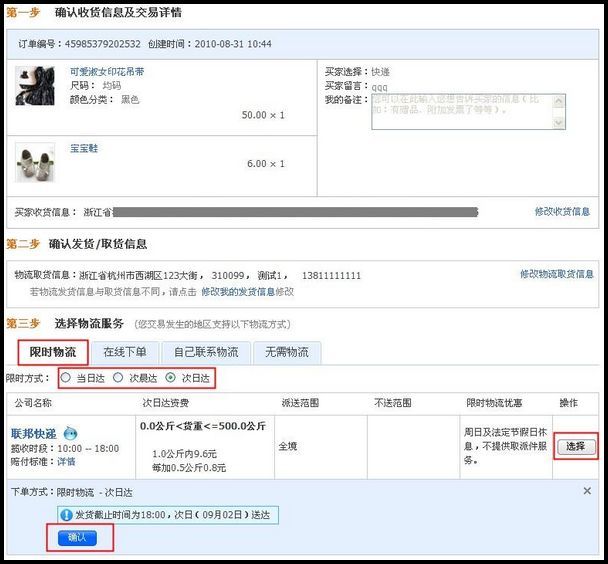Click the 不送范围 column header
Image resolution: width=608 pixels, height=564 pixels.
(392, 403)
